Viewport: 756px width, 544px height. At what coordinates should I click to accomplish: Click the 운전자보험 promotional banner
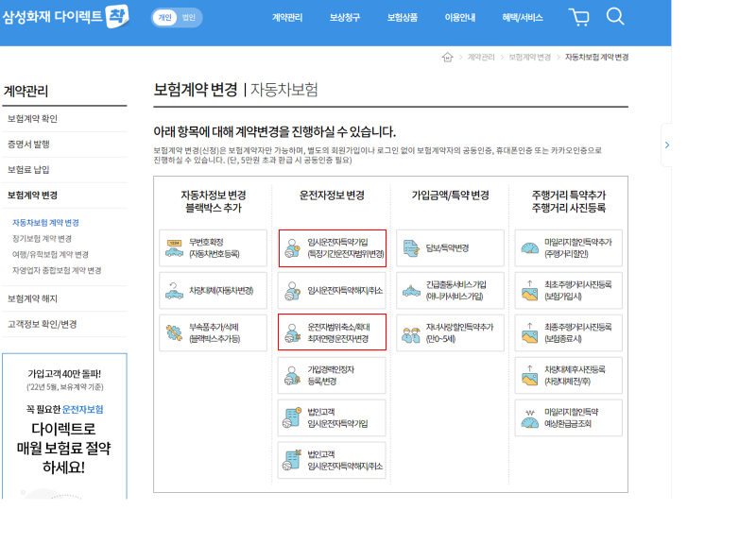(64, 426)
